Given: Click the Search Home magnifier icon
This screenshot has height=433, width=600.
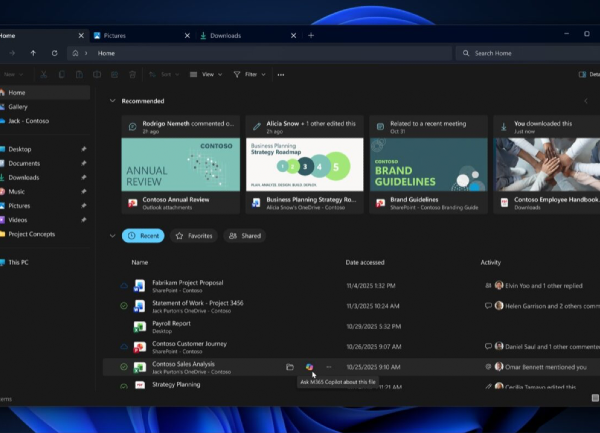Looking at the screenshot, I should pyautogui.click(x=466, y=53).
